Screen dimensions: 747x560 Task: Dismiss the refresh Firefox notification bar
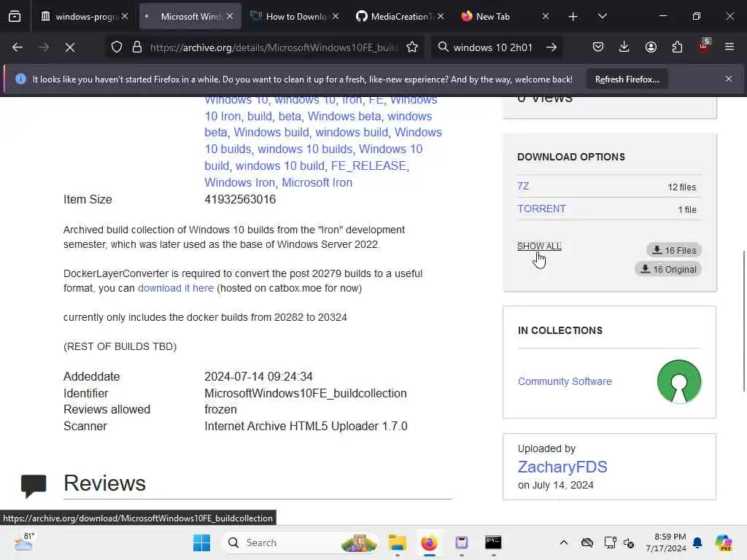click(x=729, y=79)
